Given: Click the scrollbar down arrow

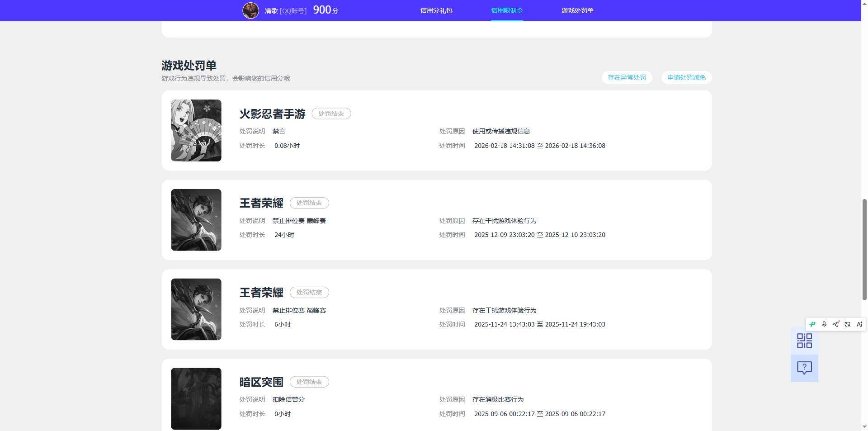Looking at the screenshot, I should pos(864,426).
